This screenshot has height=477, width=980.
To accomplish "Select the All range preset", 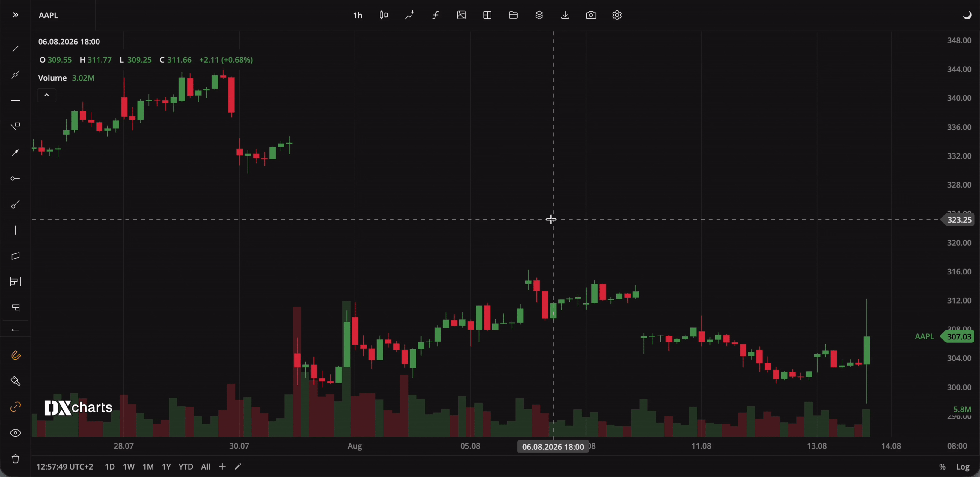I will [x=205, y=467].
